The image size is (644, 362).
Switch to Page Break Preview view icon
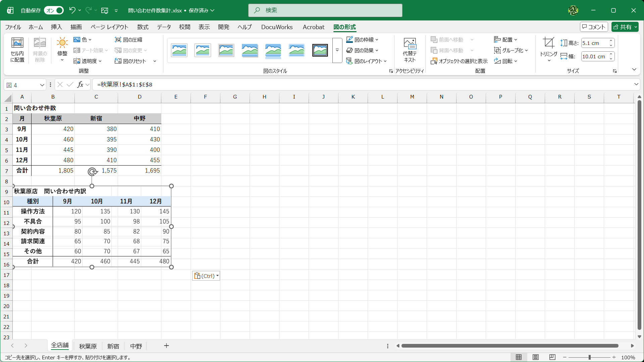[x=552, y=357]
